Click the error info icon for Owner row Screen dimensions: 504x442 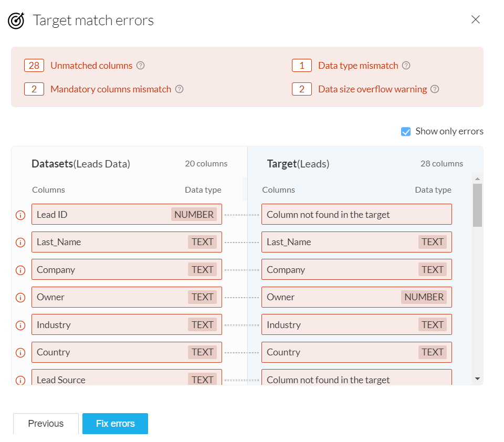point(20,298)
